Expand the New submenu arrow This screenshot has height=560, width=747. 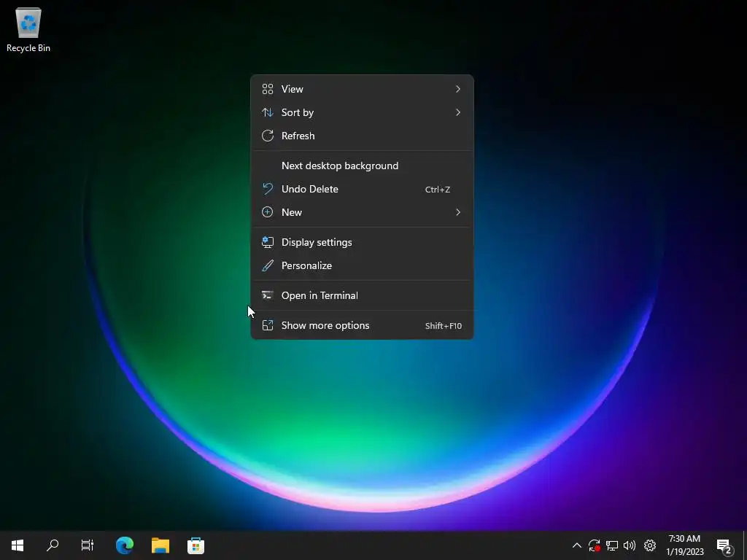coord(458,212)
